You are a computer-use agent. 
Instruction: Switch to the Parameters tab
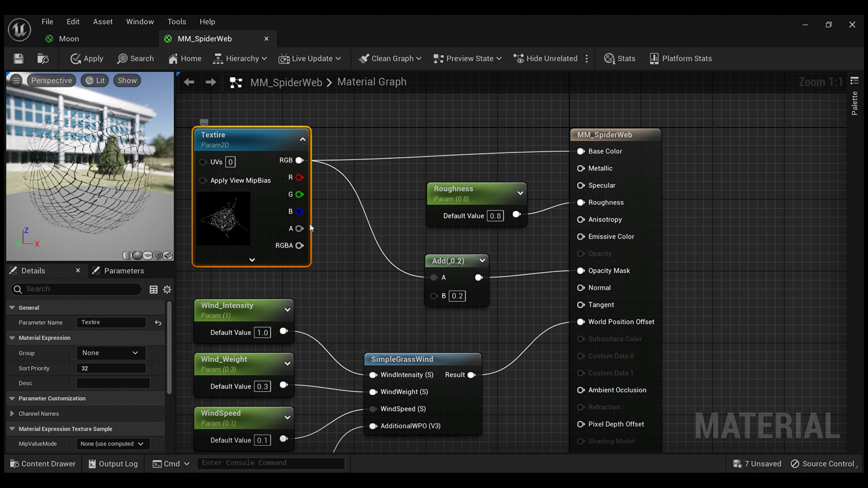(x=118, y=271)
